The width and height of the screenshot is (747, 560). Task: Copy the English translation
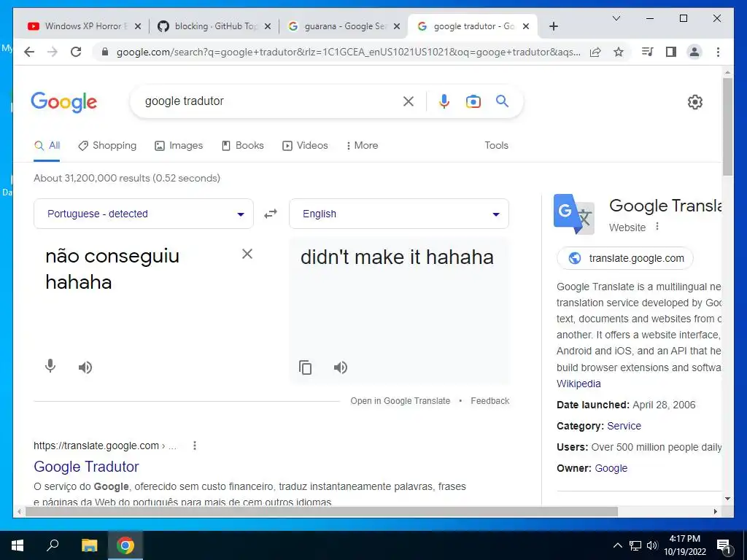[306, 367]
